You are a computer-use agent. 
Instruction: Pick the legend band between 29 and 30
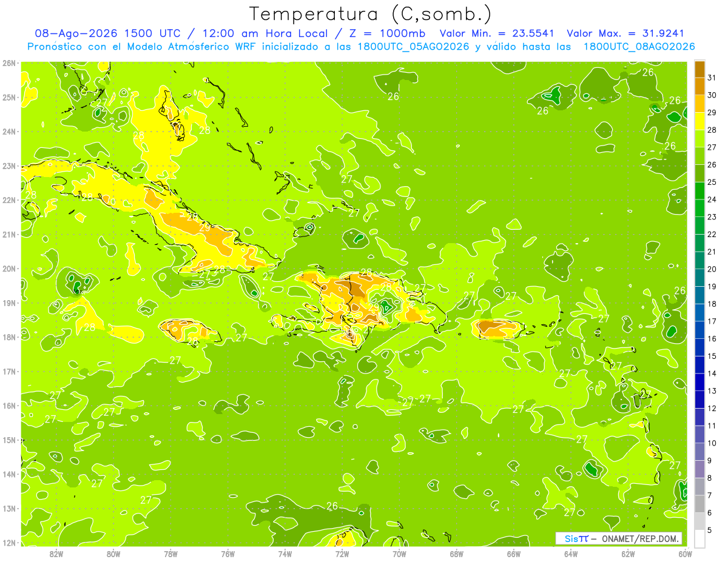click(x=699, y=104)
